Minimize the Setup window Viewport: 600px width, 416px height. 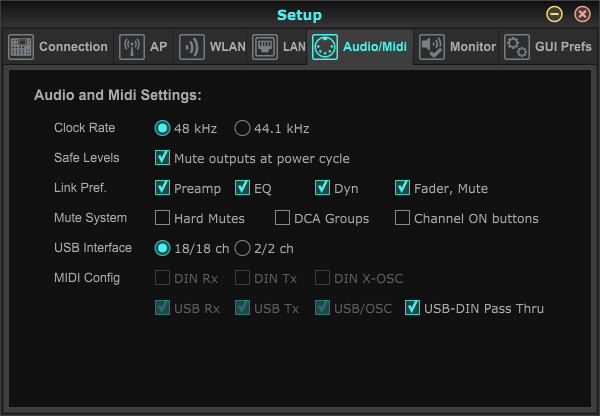(554, 15)
